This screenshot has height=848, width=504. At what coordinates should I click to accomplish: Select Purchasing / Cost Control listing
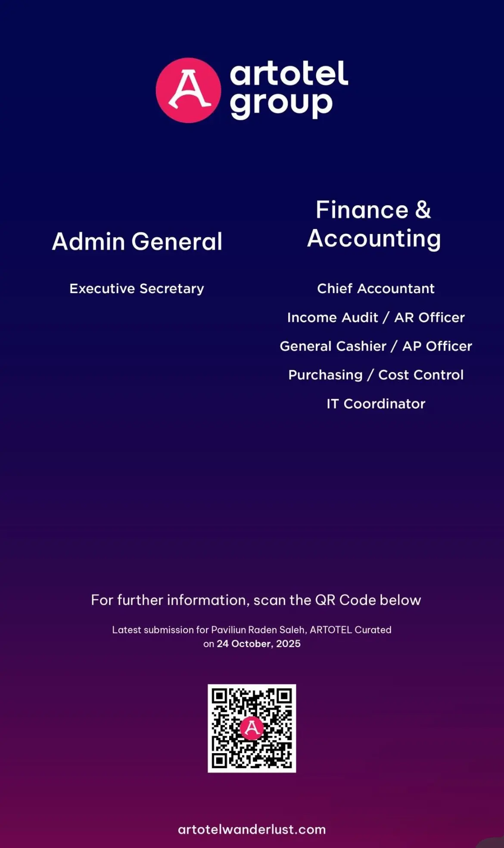[376, 375]
